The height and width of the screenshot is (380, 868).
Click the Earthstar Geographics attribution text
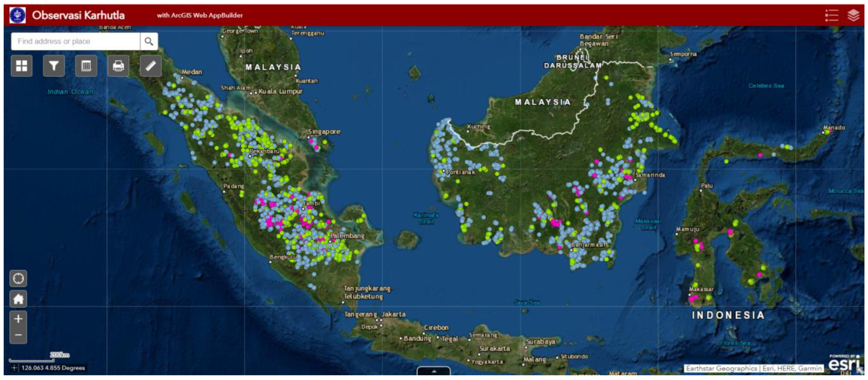tap(721, 368)
